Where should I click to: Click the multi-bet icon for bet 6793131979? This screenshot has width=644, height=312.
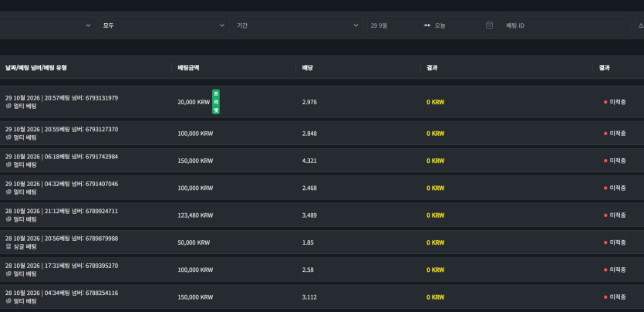point(8,106)
